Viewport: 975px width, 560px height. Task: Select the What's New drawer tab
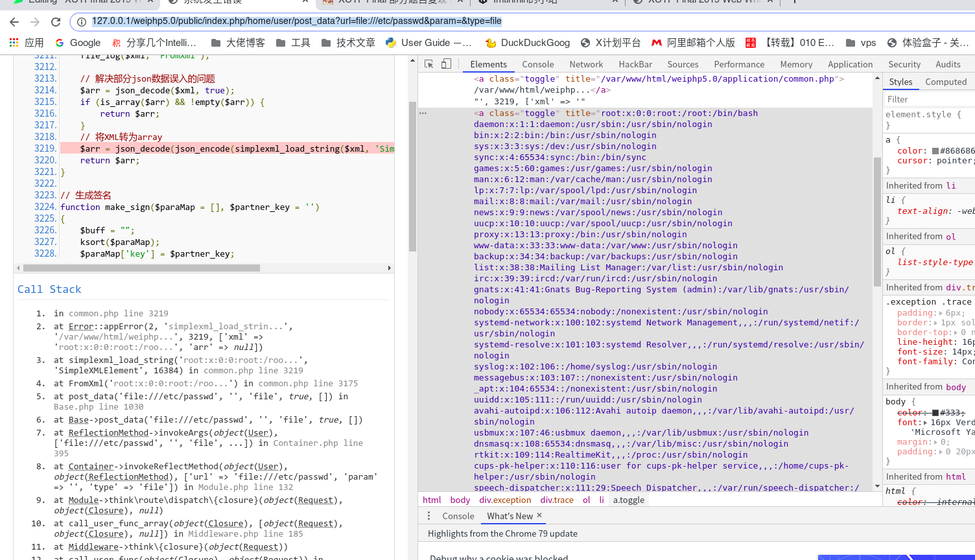click(x=510, y=516)
